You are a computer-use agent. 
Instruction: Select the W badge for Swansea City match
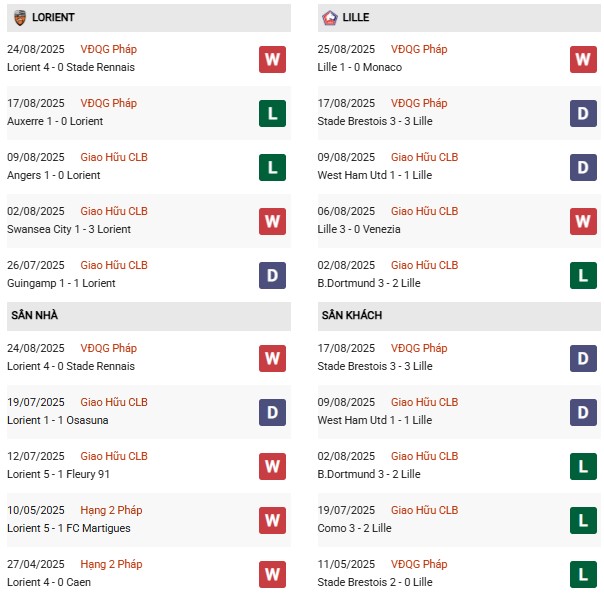[x=272, y=221]
